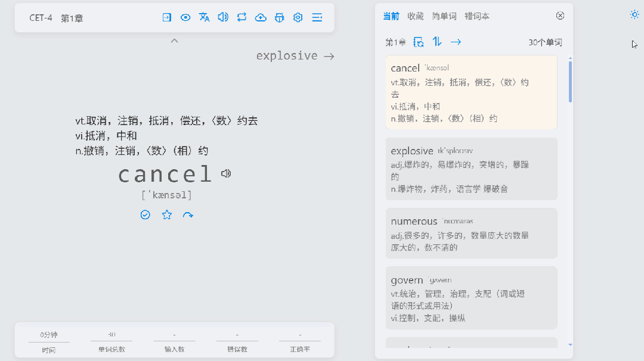Collapse the word area with the chevron
The image size is (644, 361).
pyautogui.click(x=174, y=41)
